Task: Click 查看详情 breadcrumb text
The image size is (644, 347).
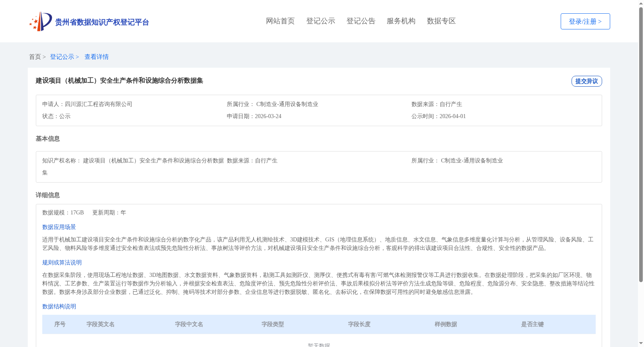Action: pyautogui.click(x=97, y=57)
